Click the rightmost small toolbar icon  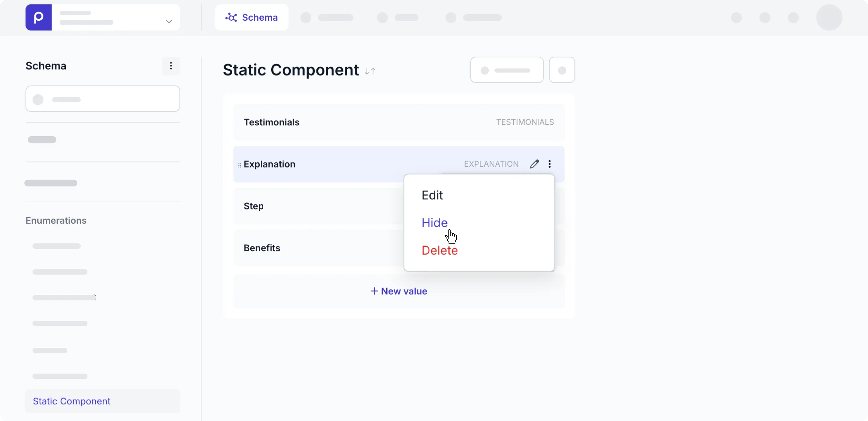pyautogui.click(x=793, y=17)
